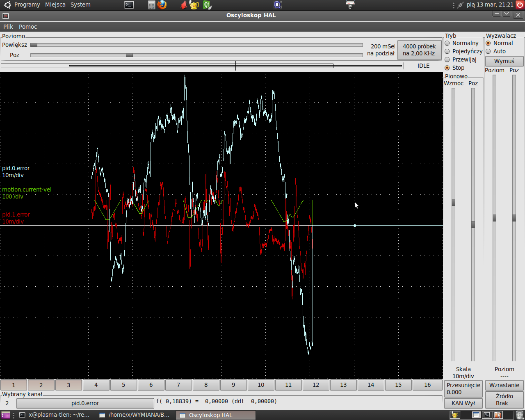The image size is (525, 420).
Task: Click teapot icon in bottom panel tray
Action: pos(455,415)
